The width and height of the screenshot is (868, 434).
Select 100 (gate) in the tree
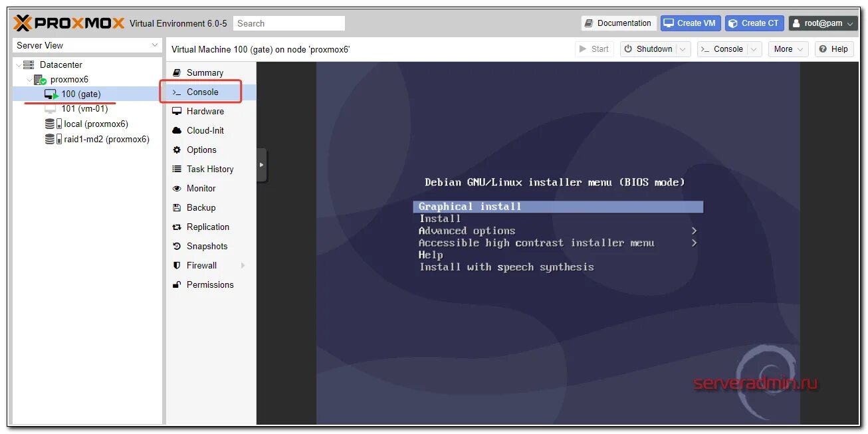tap(81, 94)
